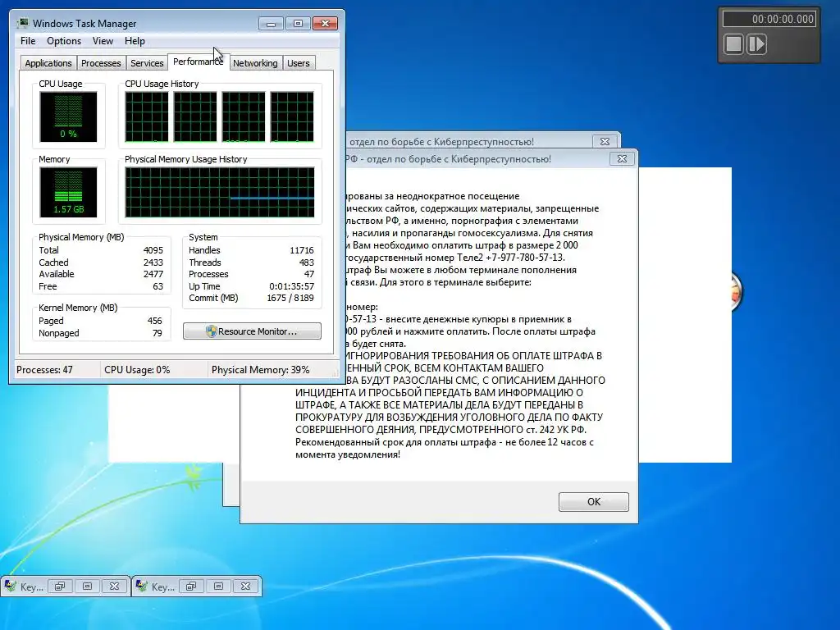Click the Threads value 483
This screenshot has height=630, width=840.
(307, 262)
